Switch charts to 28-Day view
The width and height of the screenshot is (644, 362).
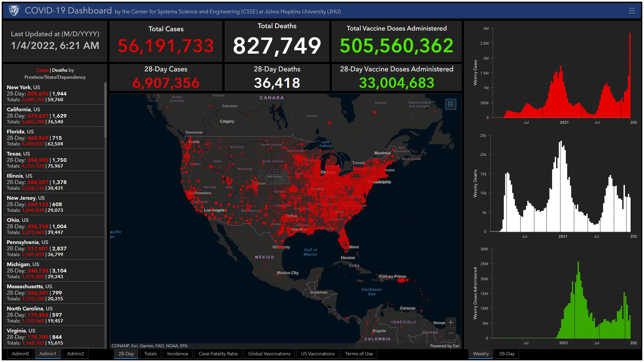click(x=506, y=354)
